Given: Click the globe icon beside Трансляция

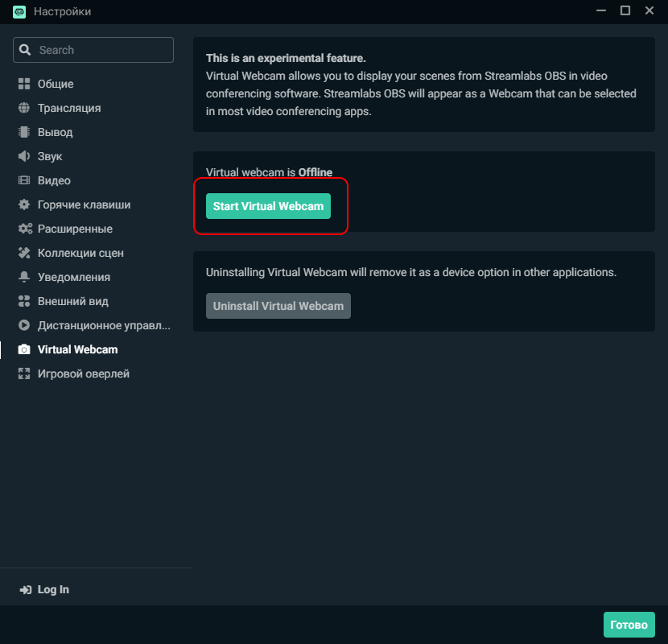Looking at the screenshot, I should click(x=24, y=108).
